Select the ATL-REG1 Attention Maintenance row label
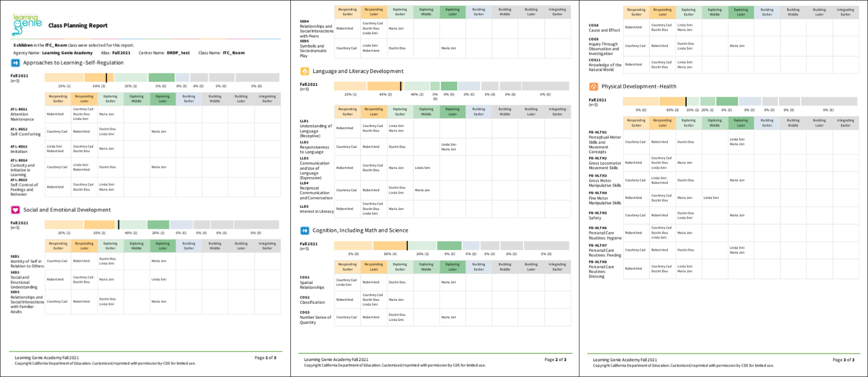Image resolution: width=868 pixels, height=377 pixels. (22, 115)
